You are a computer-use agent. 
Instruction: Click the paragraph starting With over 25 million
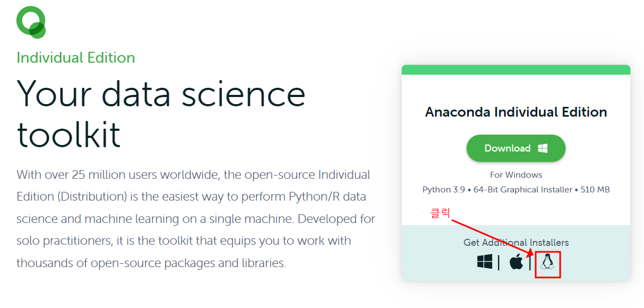click(196, 219)
